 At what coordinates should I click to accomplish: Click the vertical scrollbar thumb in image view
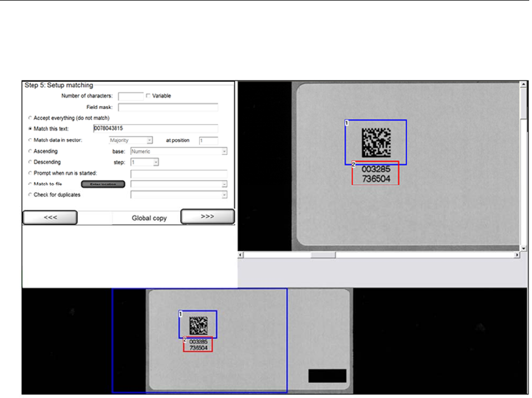click(524, 104)
